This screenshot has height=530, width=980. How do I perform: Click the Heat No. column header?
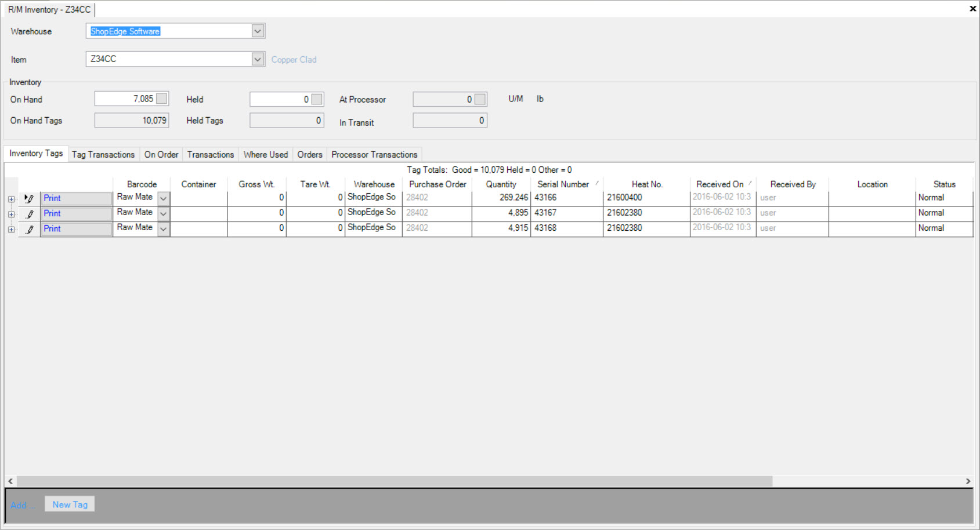coord(647,184)
